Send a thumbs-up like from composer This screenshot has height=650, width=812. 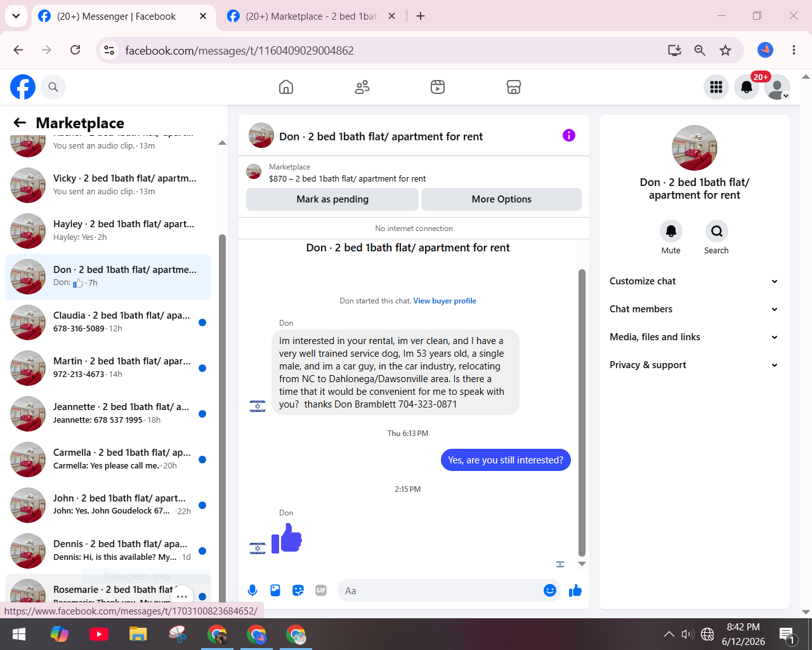point(575,590)
